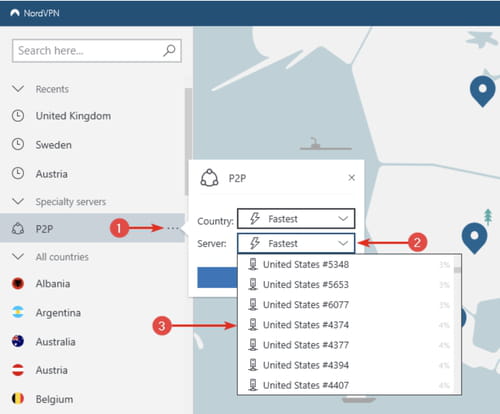The image size is (500, 414).
Task: Open the Country Fastest dropdown
Action: tap(296, 219)
